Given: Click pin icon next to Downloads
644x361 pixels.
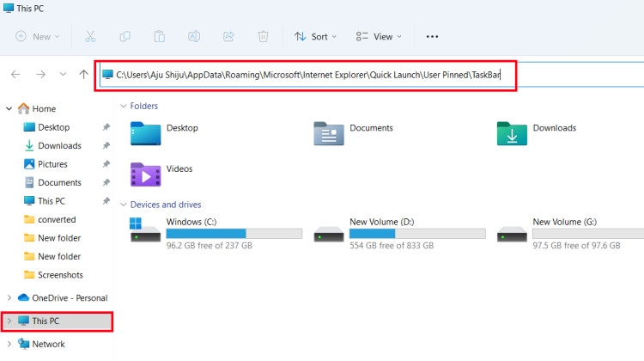Looking at the screenshot, I should [x=106, y=145].
